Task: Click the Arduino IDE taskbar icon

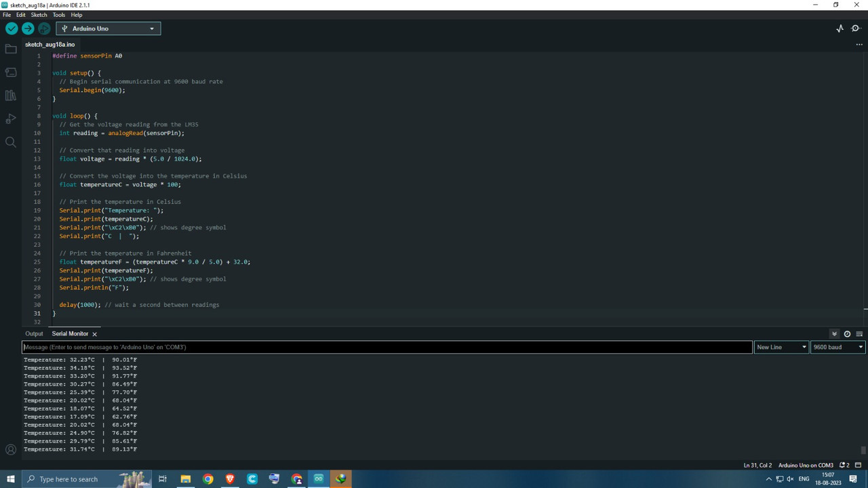Action: point(318,479)
